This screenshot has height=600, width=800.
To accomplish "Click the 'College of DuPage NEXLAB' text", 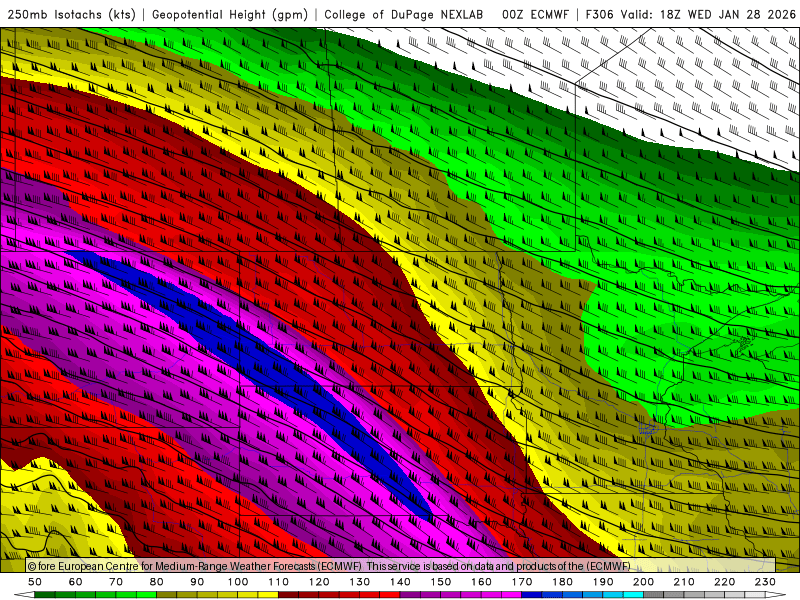I will point(404,15).
